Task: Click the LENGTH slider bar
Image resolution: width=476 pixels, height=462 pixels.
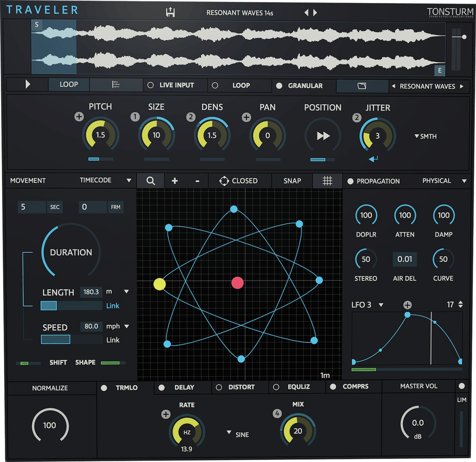Action: [71, 306]
